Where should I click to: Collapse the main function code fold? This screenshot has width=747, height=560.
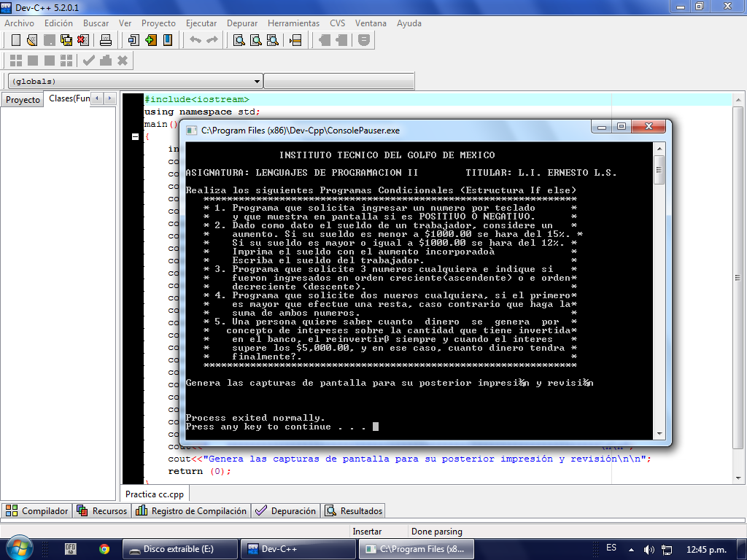pyautogui.click(x=135, y=136)
